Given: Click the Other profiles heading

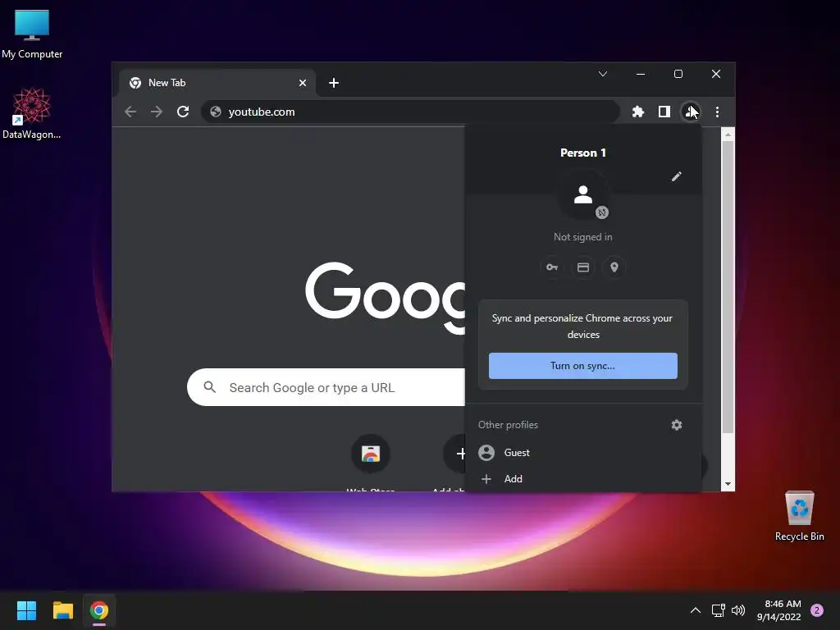Looking at the screenshot, I should [508, 425].
